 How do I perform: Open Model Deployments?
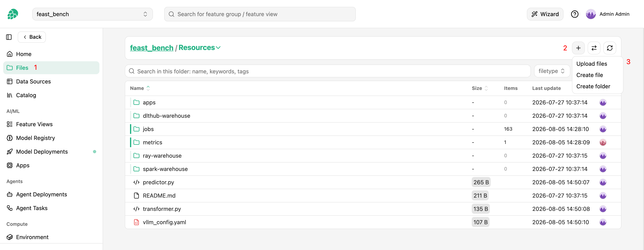[51, 152]
